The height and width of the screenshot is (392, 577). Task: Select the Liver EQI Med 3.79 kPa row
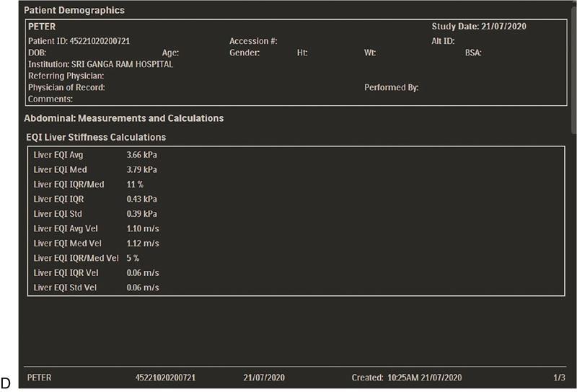tap(95, 170)
